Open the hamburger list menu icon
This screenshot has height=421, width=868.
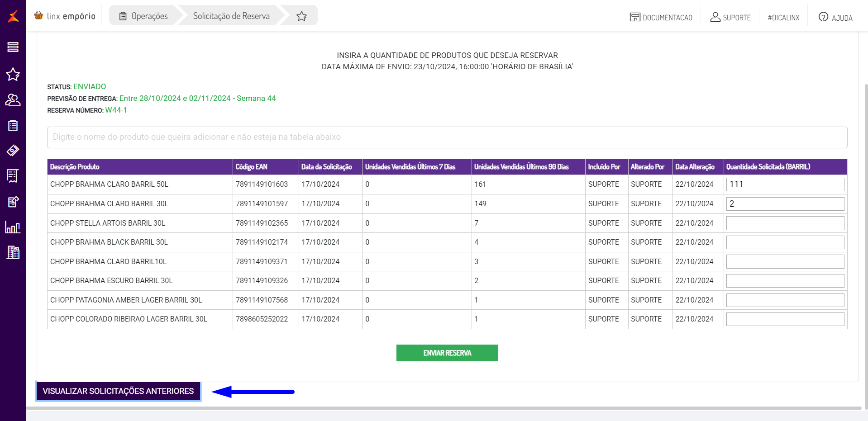[x=13, y=47]
